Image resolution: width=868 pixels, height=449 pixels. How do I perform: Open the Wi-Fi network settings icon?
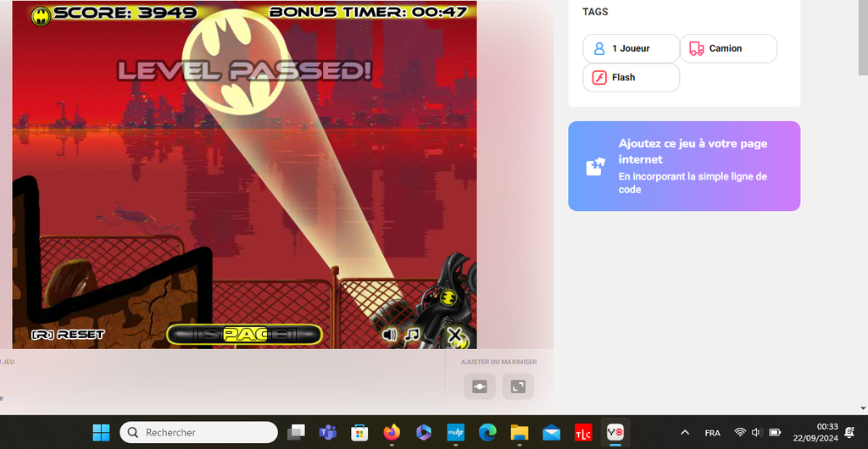pos(740,432)
